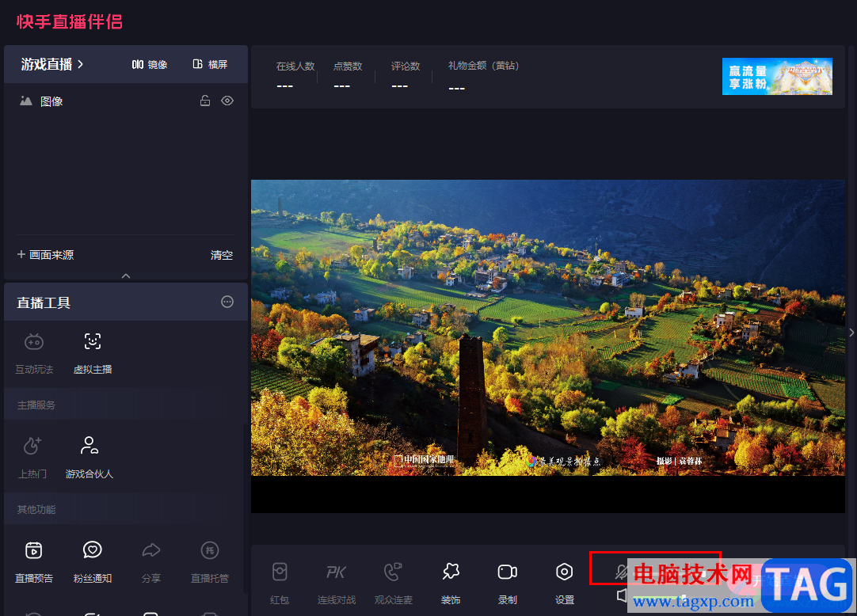Open 直播托管 tool
This screenshot has height=616, width=857.
pos(209,562)
